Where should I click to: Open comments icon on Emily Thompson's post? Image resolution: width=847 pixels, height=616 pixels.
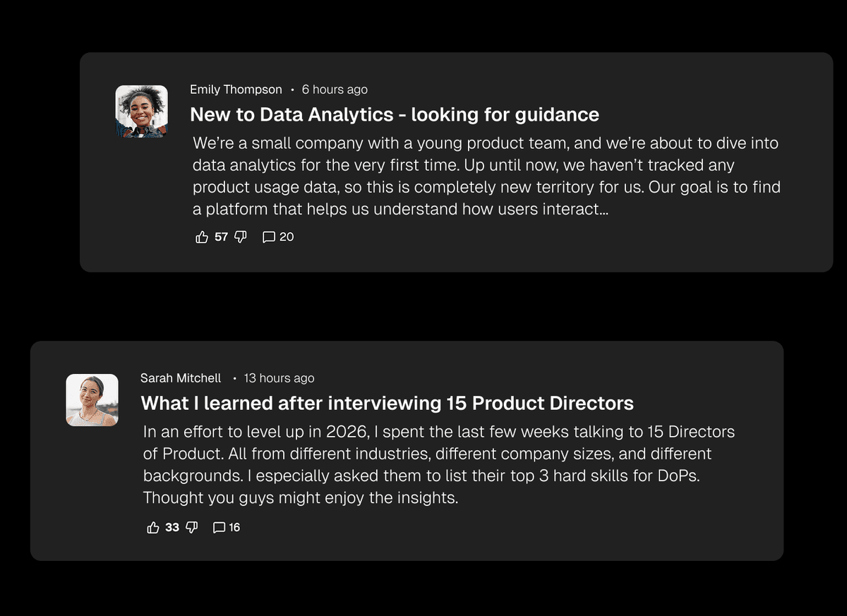click(x=268, y=237)
